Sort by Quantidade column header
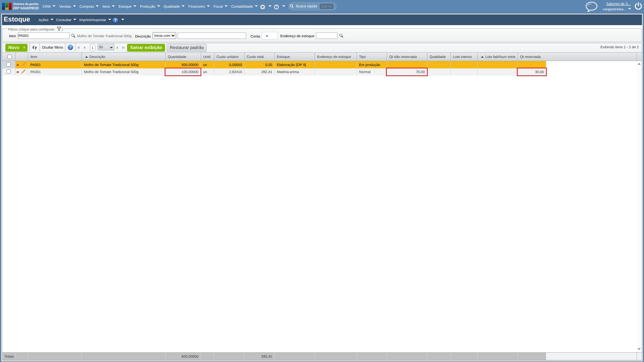The width and height of the screenshot is (644, 362). (x=177, y=57)
